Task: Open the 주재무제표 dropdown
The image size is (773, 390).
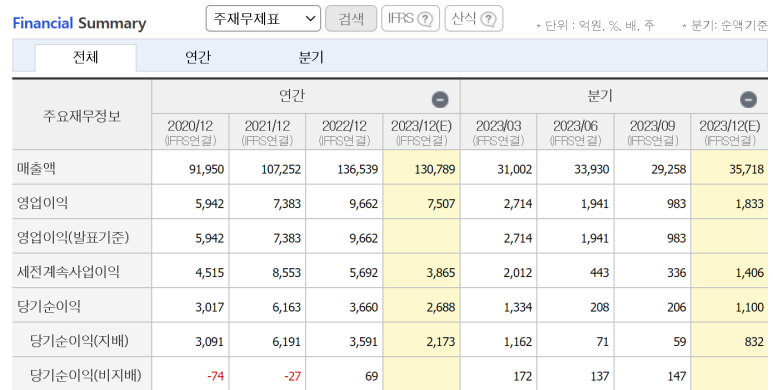Action: (263, 19)
